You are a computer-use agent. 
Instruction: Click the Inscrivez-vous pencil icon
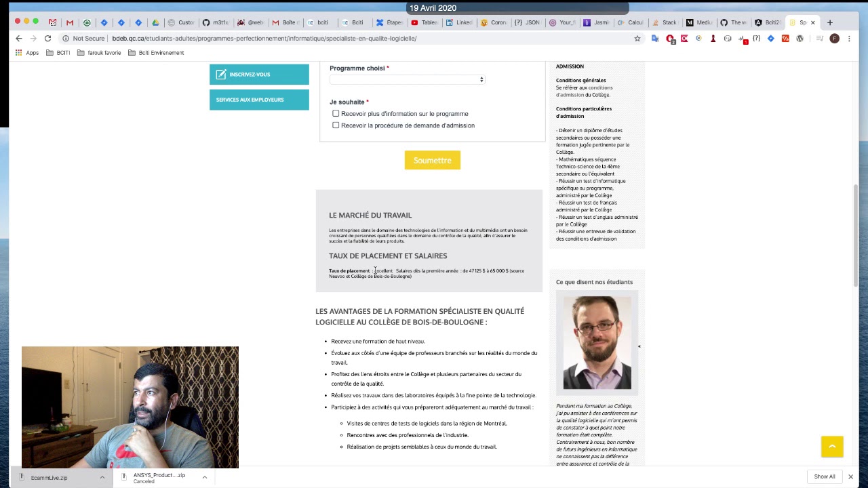tap(221, 75)
